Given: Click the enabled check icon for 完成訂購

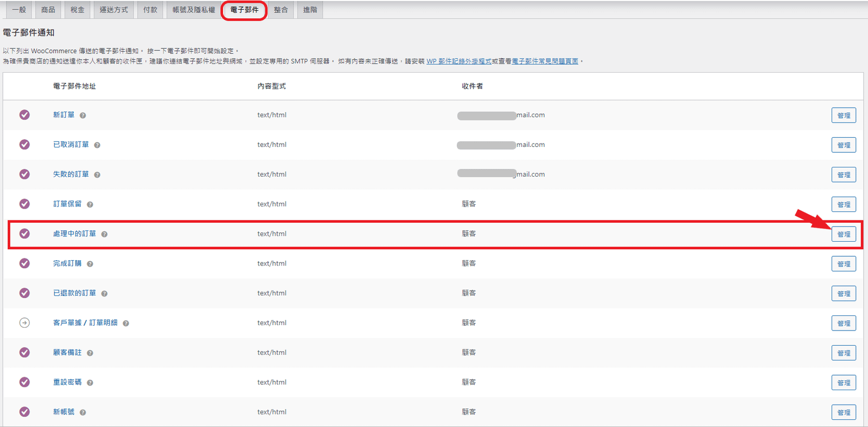Looking at the screenshot, I should [24, 263].
